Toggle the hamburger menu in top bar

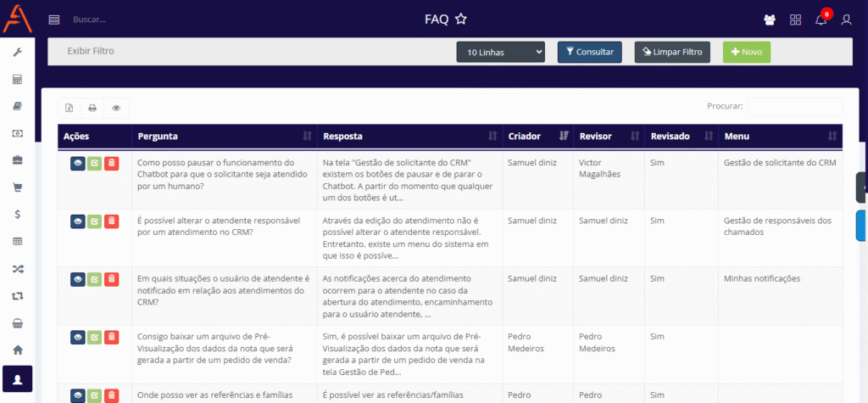click(54, 20)
